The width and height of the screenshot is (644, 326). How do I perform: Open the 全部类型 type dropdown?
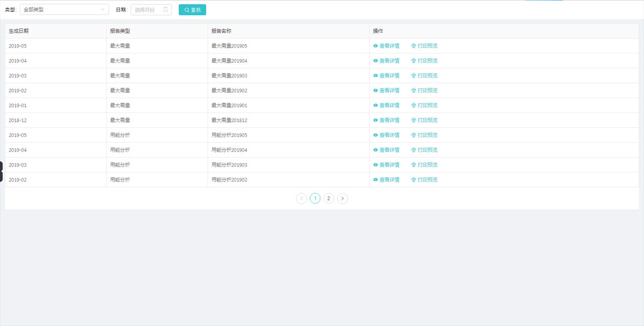click(59, 10)
